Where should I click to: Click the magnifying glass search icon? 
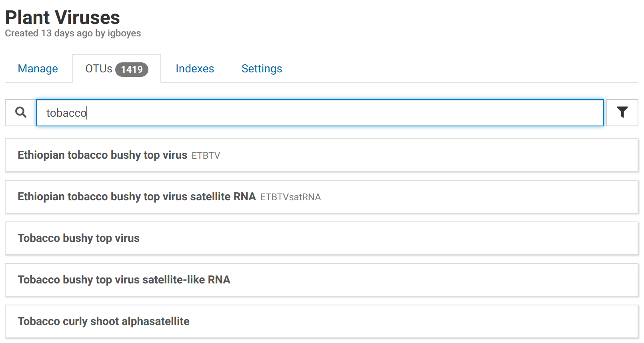(21, 112)
